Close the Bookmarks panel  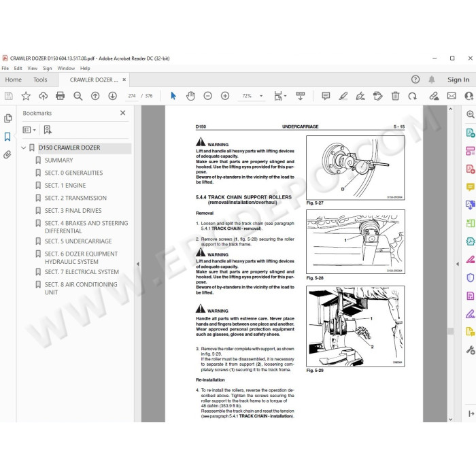[x=122, y=113]
